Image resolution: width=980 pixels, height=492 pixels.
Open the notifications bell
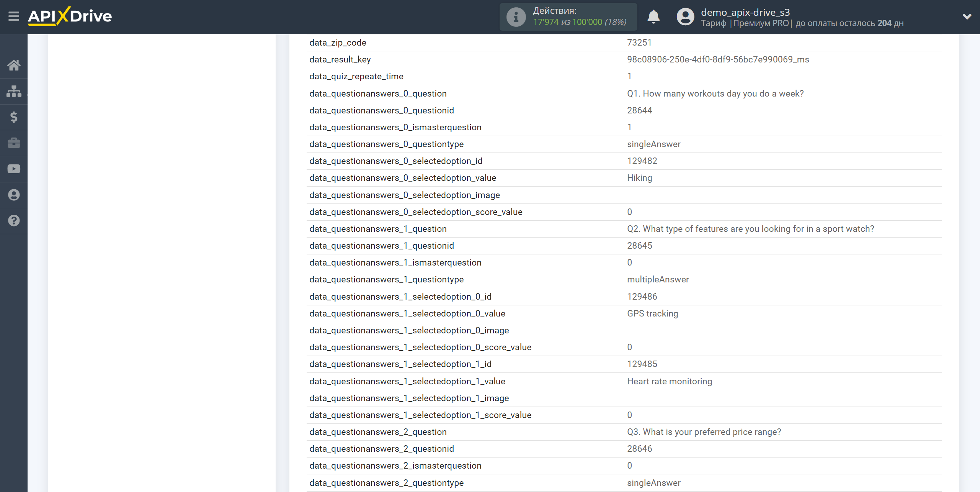click(x=653, y=17)
